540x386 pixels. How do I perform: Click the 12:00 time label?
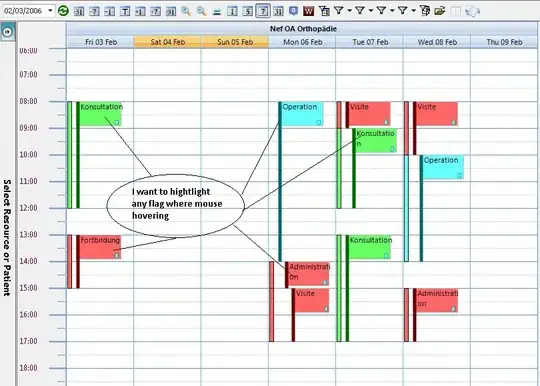tap(28, 208)
